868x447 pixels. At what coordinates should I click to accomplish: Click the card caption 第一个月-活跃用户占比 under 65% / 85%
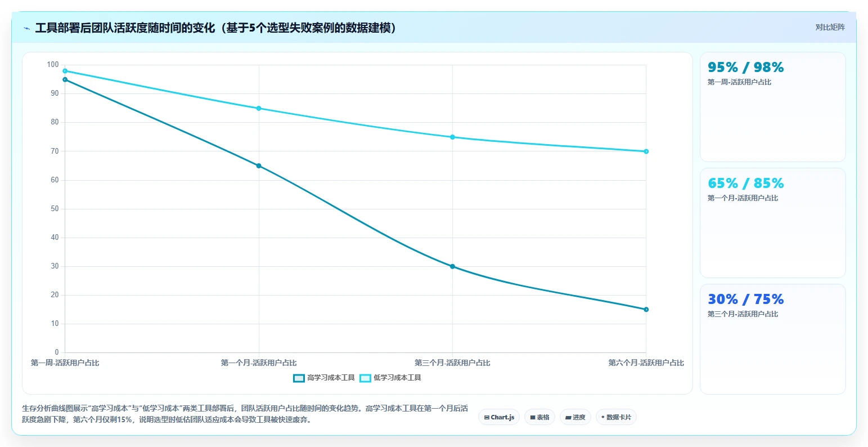pos(743,198)
